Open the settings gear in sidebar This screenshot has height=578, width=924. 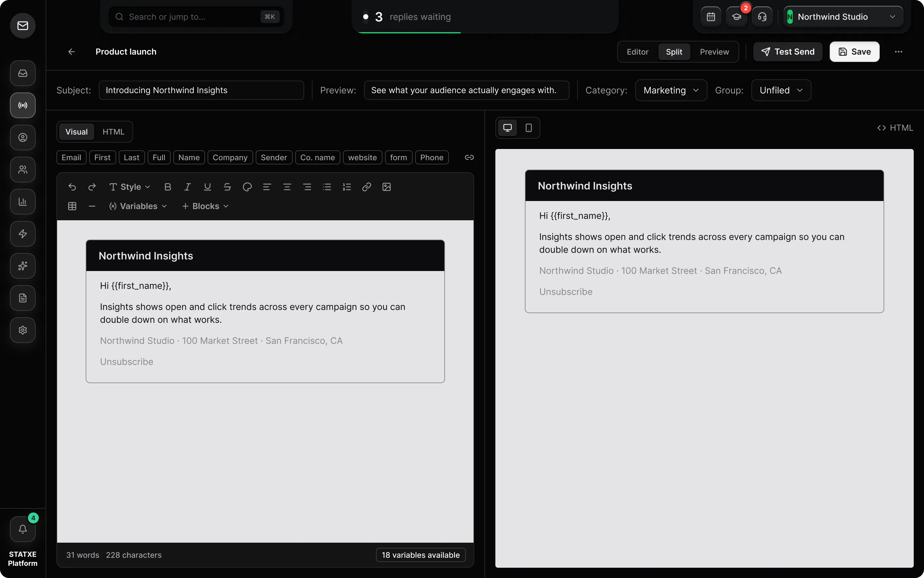click(23, 330)
